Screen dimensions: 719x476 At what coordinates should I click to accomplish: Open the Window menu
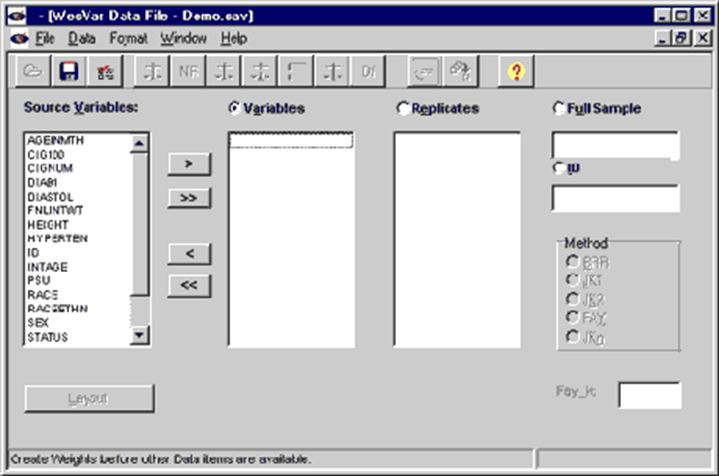tap(183, 38)
